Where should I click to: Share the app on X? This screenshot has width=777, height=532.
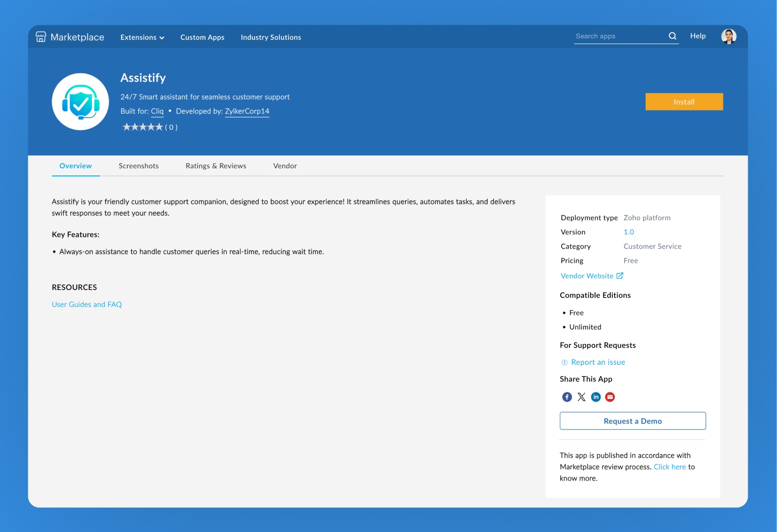581,397
